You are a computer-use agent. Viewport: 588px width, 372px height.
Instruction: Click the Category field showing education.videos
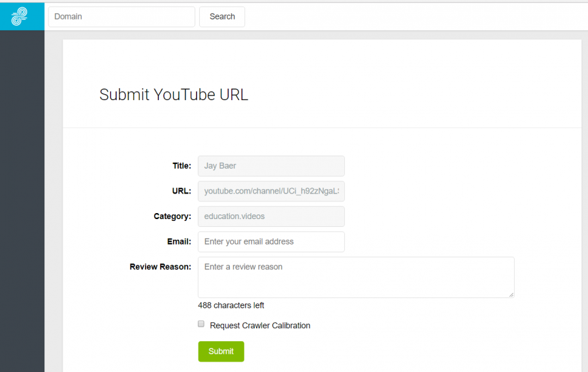[x=271, y=216]
